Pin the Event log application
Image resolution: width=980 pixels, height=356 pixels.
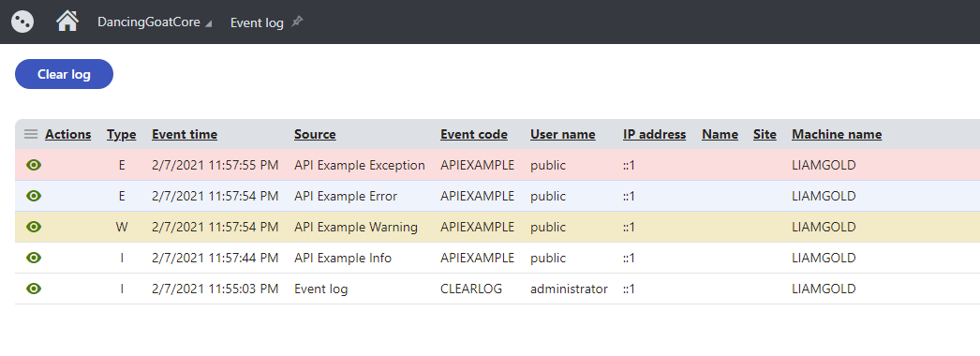pyautogui.click(x=298, y=22)
